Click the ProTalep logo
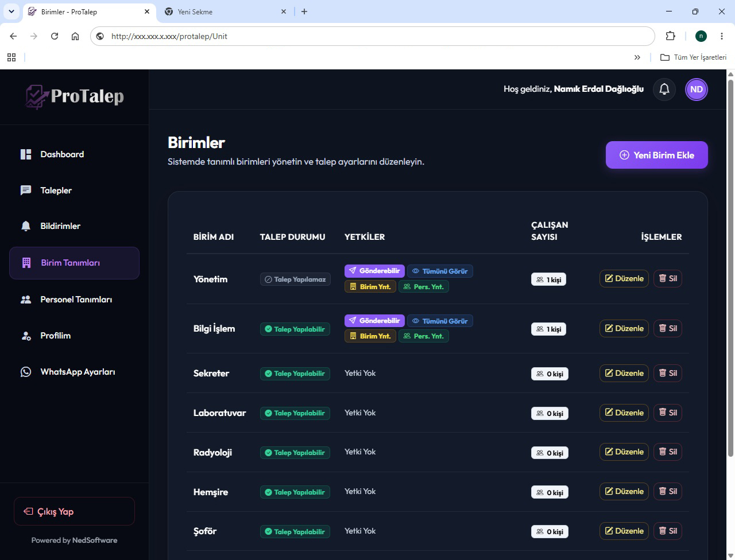The height and width of the screenshot is (560, 735). [x=75, y=96]
